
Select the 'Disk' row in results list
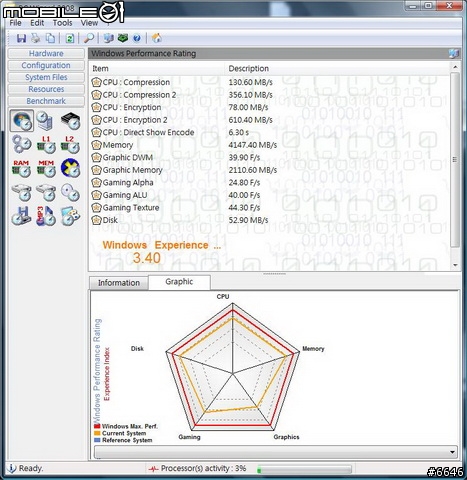coord(270,220)
